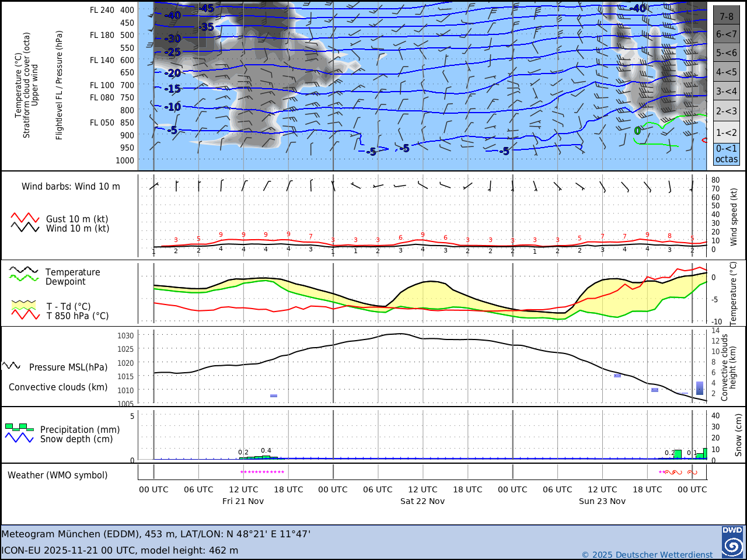Click the Gust 10 m red legend icon
This screenshot has height=560, width=747.
(25, 218)
